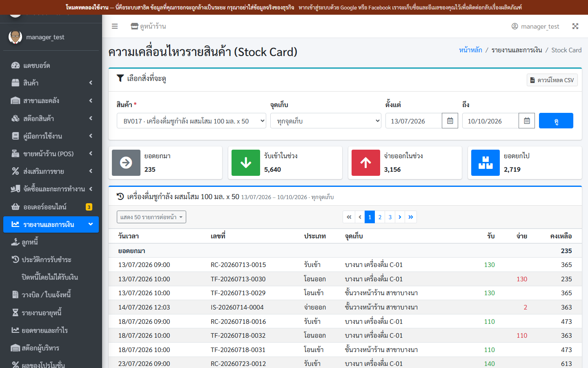588x368 pixels.
Task: Click the manager_test avatar in sidebar
Action: tap(16, 37)
